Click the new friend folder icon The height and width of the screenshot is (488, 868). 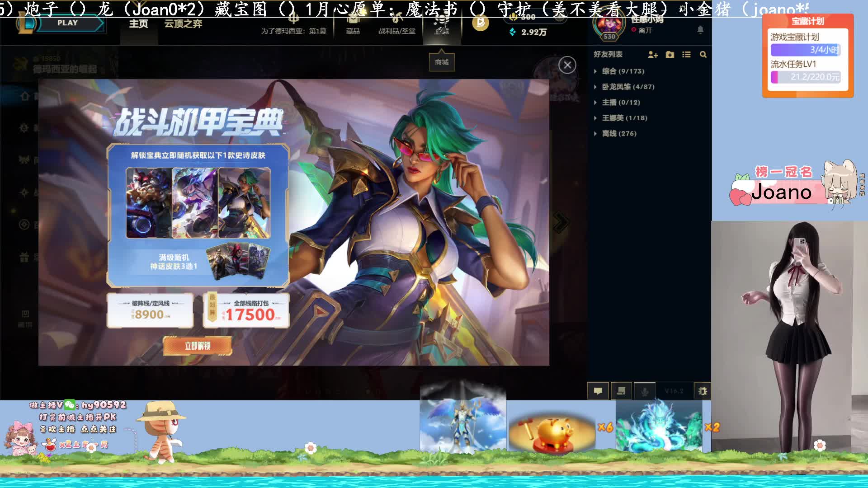click(x=670, y=55)
